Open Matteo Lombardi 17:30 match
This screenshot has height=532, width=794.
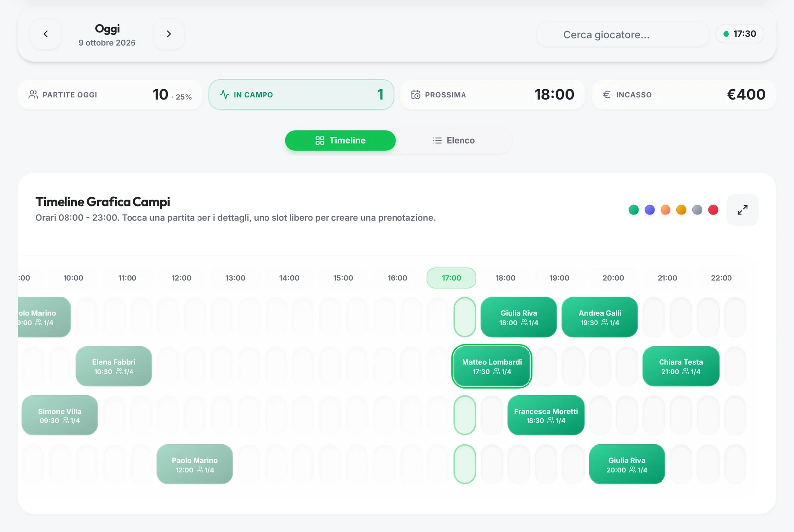[492, 366]
